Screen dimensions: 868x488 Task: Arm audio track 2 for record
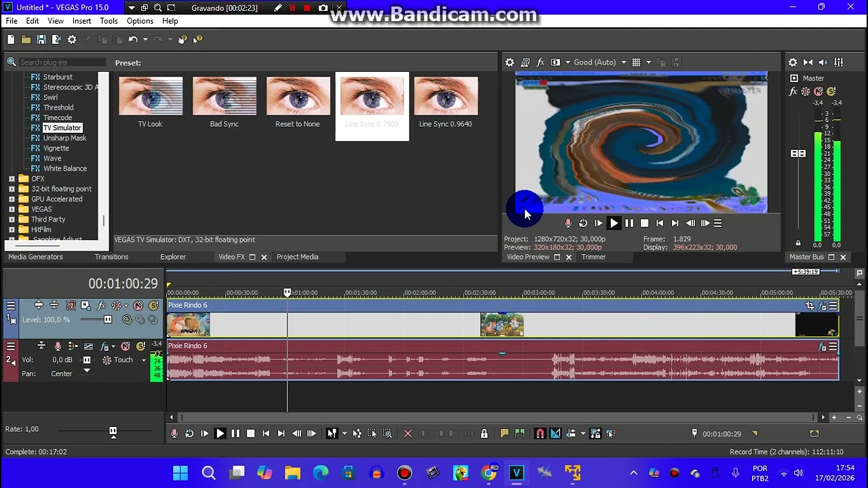58,346
